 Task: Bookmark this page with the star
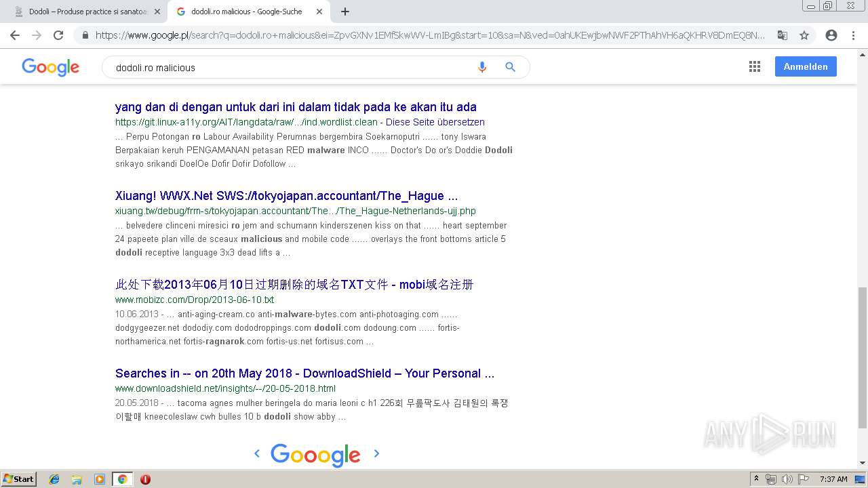[x=804, y=35]
